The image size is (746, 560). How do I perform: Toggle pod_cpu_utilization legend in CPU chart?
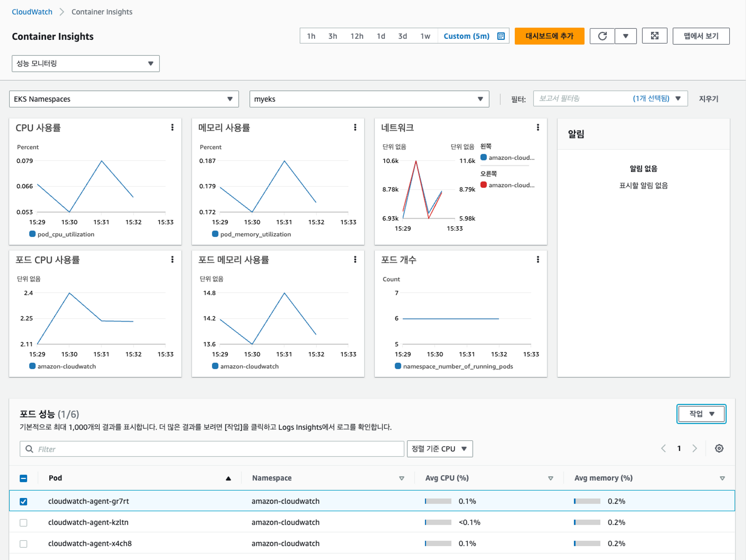point(62,234)
